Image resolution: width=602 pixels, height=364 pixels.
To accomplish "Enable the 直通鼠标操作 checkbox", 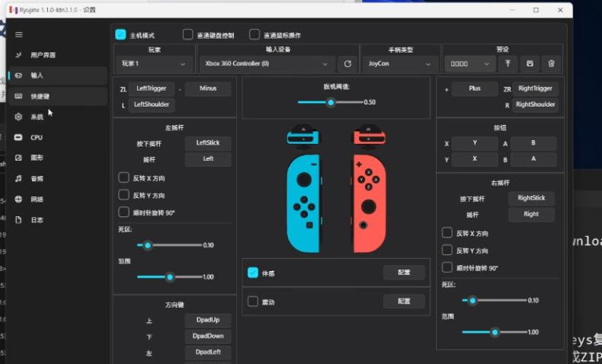I will tap(255, 34).
